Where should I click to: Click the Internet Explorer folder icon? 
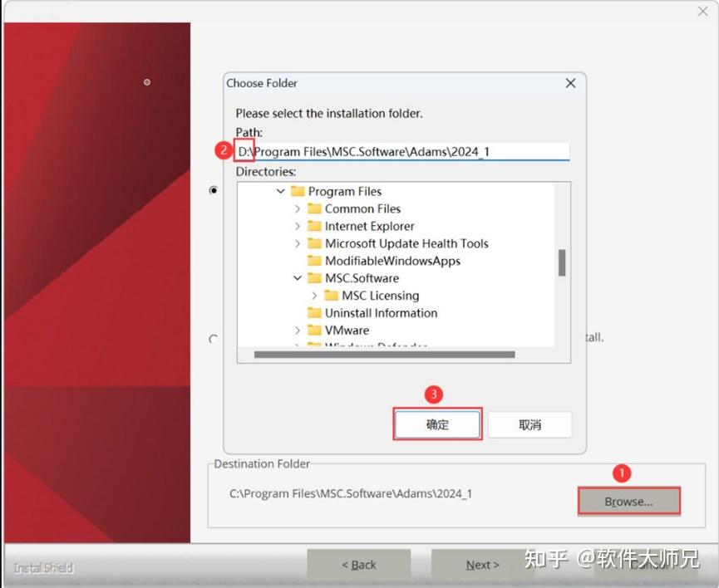tap(314, 226)
